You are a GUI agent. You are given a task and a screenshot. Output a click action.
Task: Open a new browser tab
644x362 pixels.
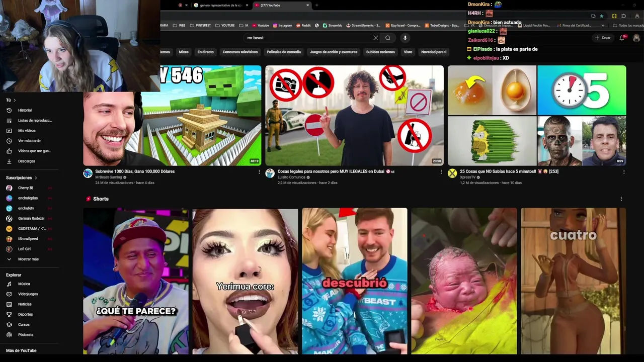coord(316,5)
